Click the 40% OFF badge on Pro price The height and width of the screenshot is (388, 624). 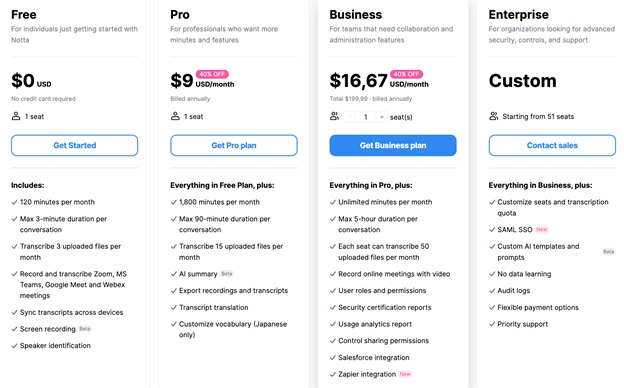click(x=212, y=74)
